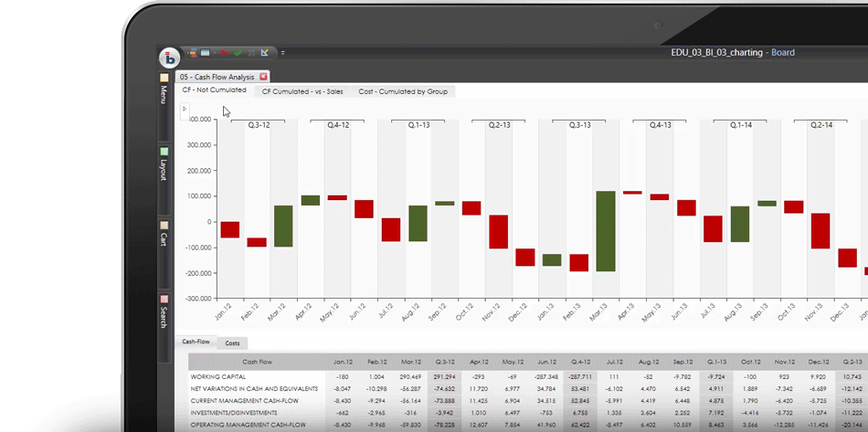868x432 pixels.
Task: Click the first quick-access toolbar icon
Action: (x=193, y=52)
